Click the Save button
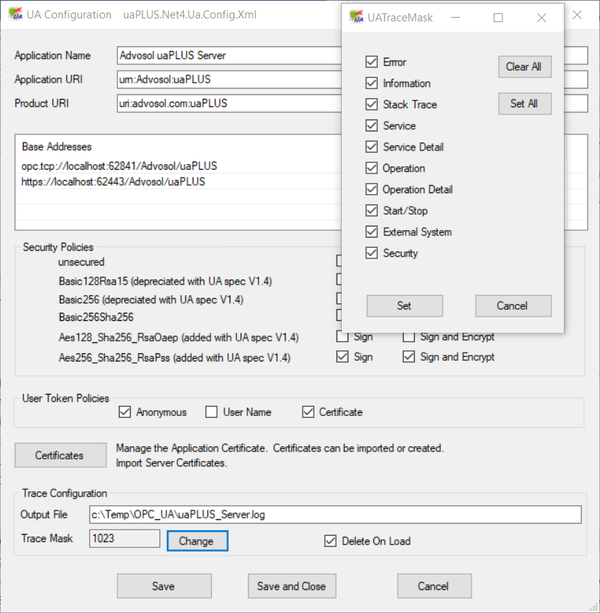 point(164,586)
